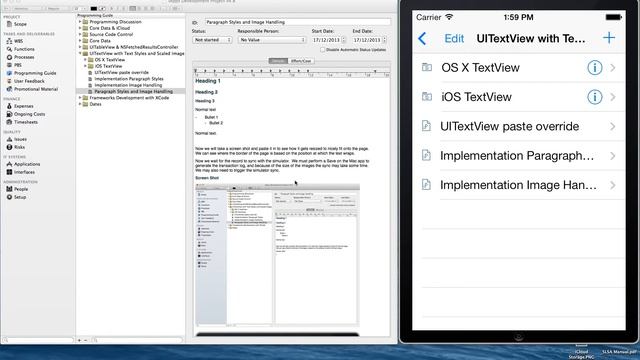Click the Heading 1 text in the editor
640x360 pixels.
[x=207, y=81]
